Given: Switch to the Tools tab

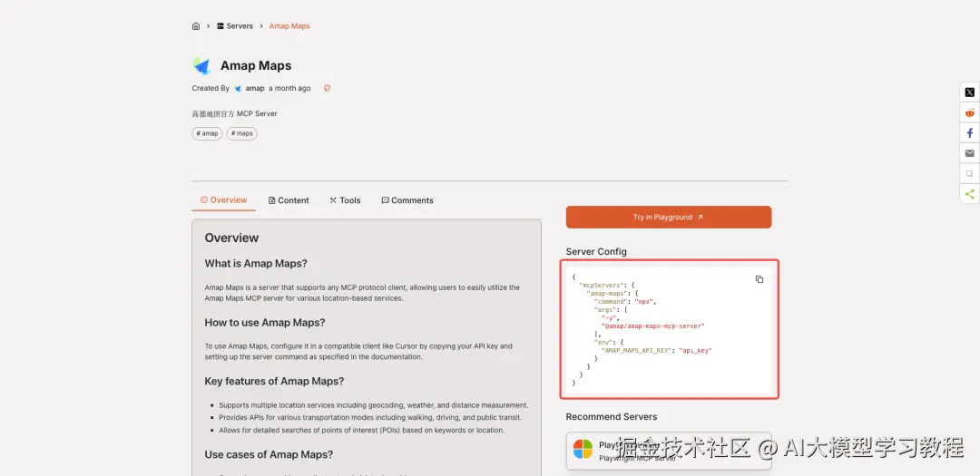Looking at the screenshot, I should tap(345, 200).
